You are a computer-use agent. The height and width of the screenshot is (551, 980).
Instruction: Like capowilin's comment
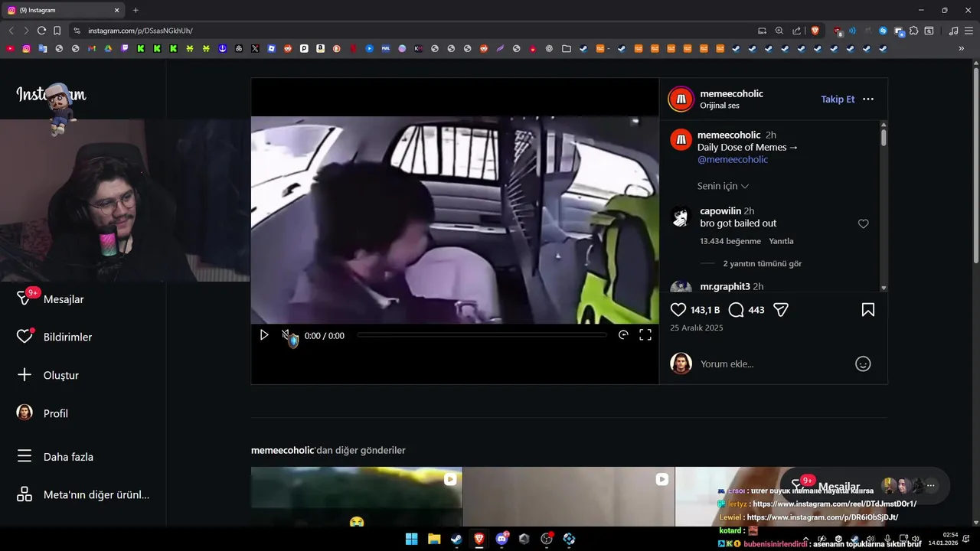click(863, 223)
